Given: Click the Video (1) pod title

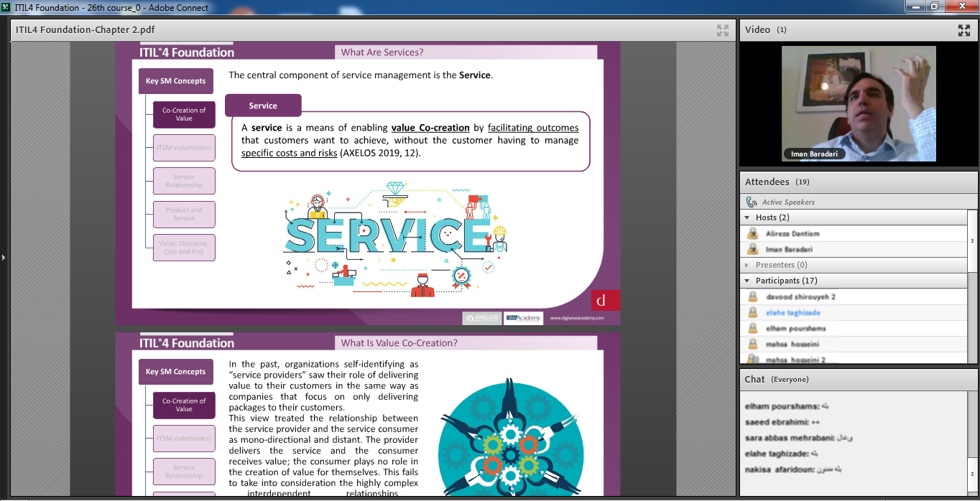Looking at the screenshot, I should tap(766, 30).
